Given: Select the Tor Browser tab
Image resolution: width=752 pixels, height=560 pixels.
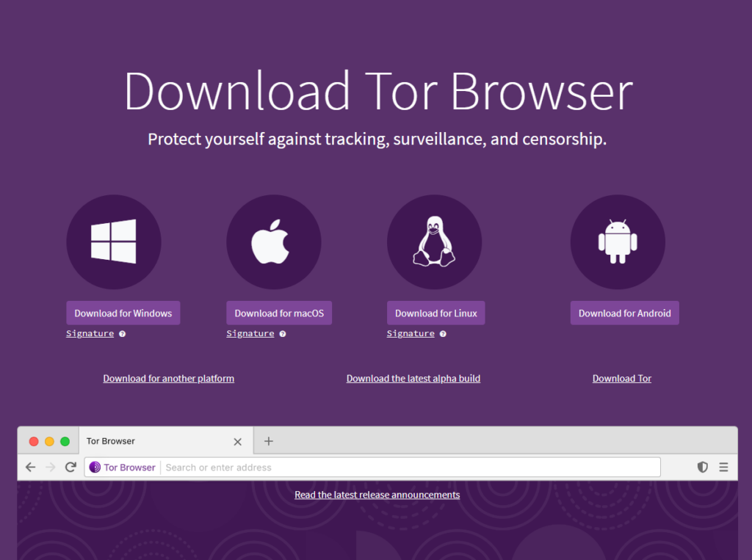Looking at the screenshot, I should pos(166,440).
